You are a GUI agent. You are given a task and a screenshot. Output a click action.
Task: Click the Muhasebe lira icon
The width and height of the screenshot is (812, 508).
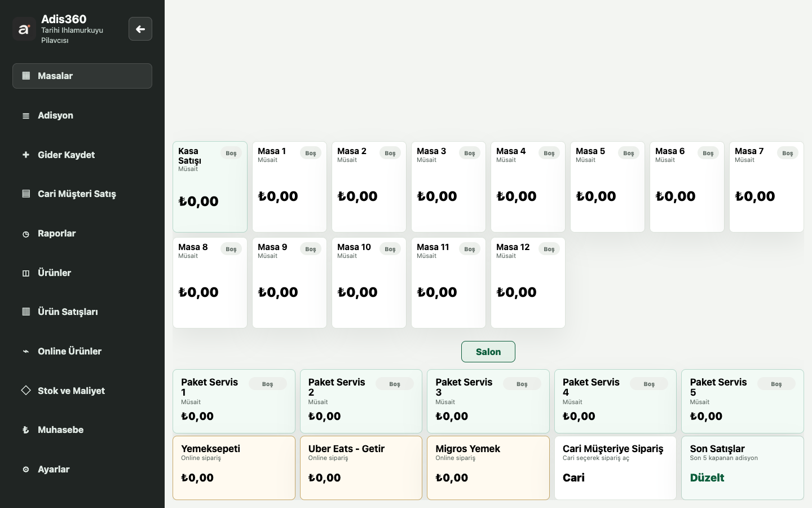point(26,430)
